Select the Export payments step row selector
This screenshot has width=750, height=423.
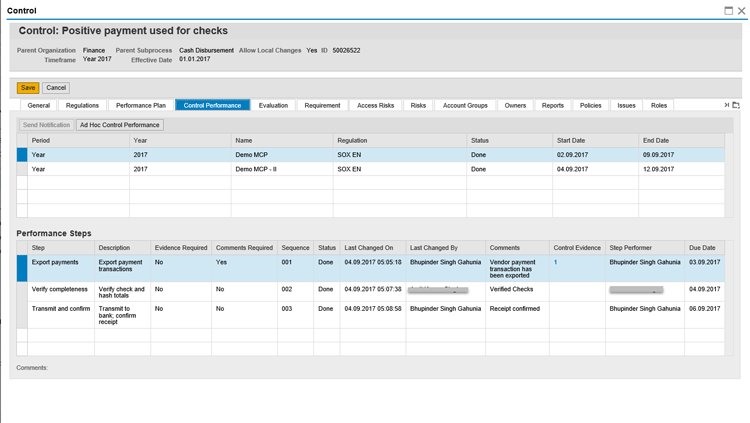[x=22, y=267]
